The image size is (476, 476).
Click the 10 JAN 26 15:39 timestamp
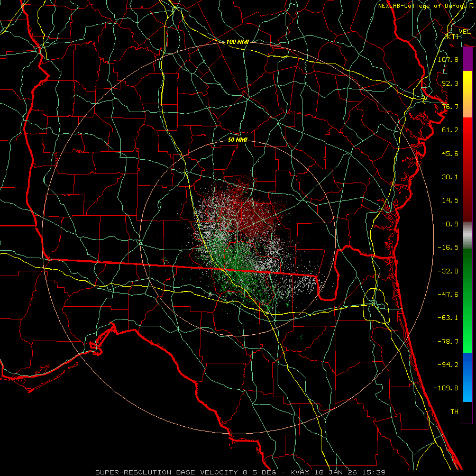(x=350, y=472)
